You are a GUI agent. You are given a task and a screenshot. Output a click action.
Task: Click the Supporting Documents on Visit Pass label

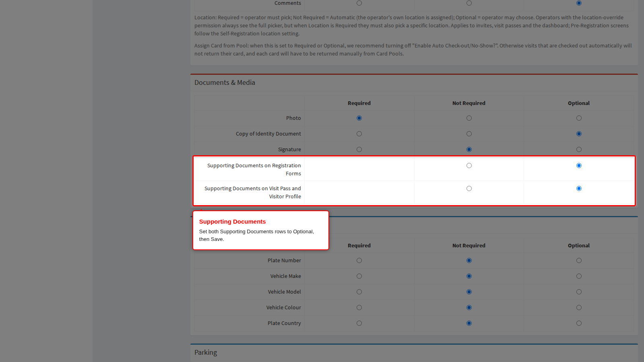(x=253, y=193)
